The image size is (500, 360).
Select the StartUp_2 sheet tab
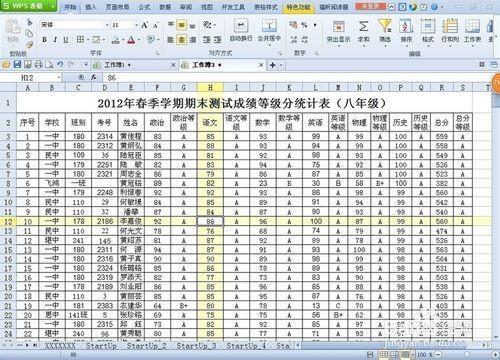pyautogui.click(x=146, y=346)
